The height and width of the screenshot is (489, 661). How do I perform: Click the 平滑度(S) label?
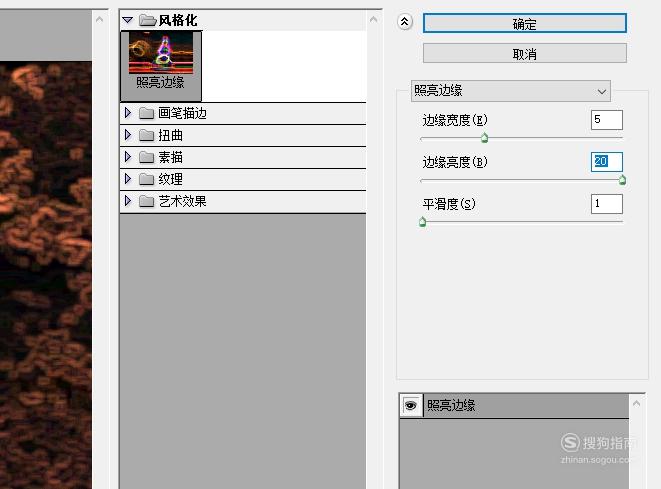[x=449, y=204]
